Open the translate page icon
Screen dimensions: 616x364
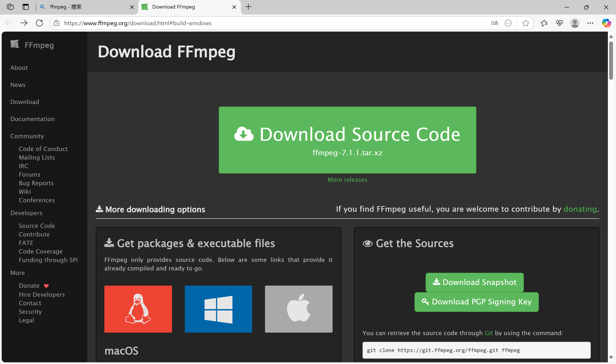(494, 23)
